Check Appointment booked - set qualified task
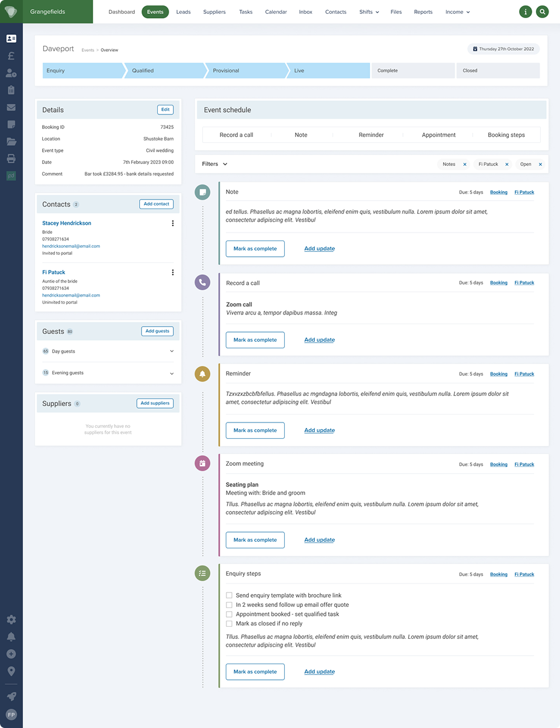Image resolution: width=560 pixels, height=728 pixels. (x=229, y=615)
